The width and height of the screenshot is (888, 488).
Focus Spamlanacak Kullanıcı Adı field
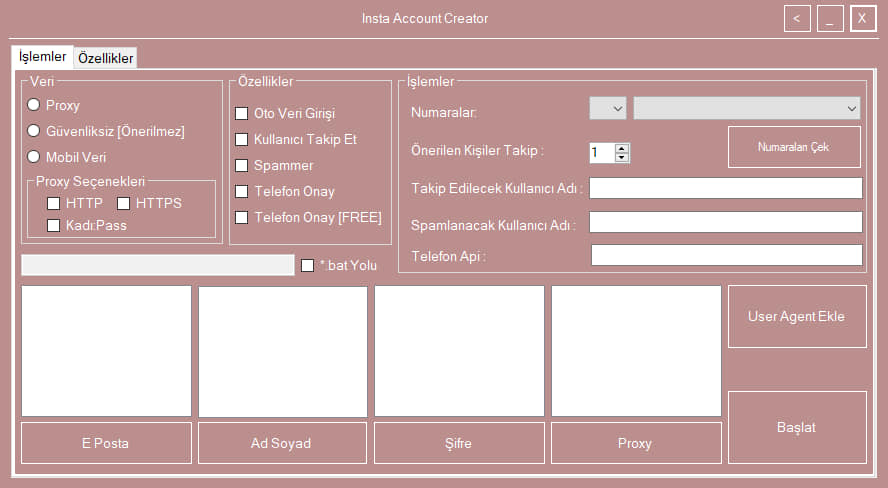tap(726, 222)
